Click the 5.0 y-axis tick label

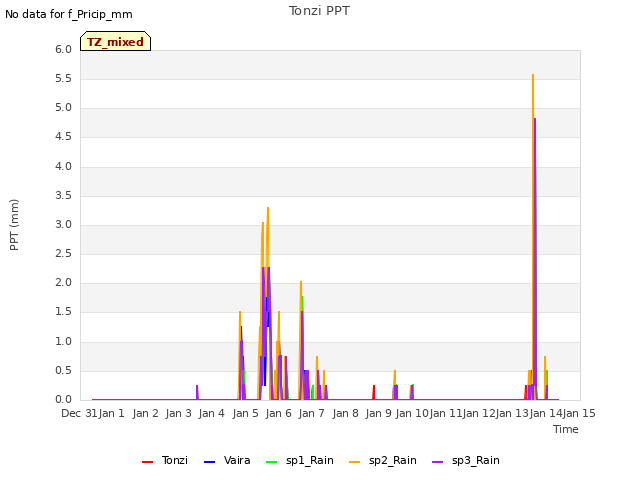(63, 108)
